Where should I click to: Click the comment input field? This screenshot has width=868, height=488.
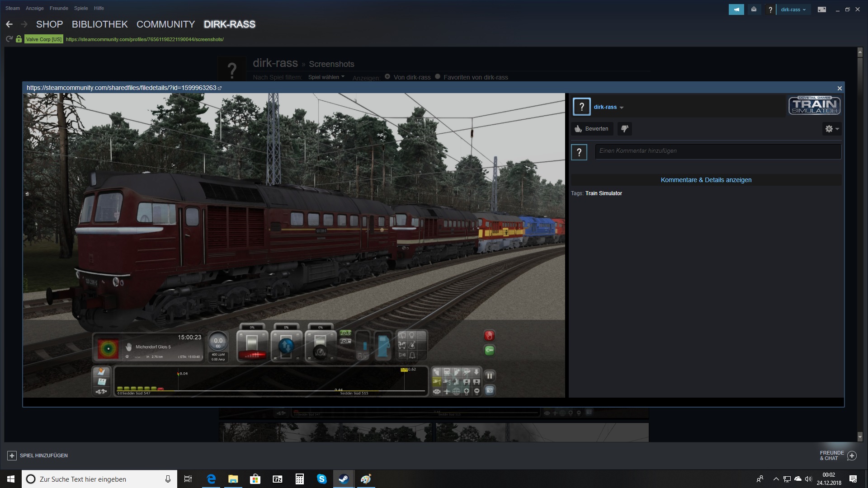click(718, 151)
